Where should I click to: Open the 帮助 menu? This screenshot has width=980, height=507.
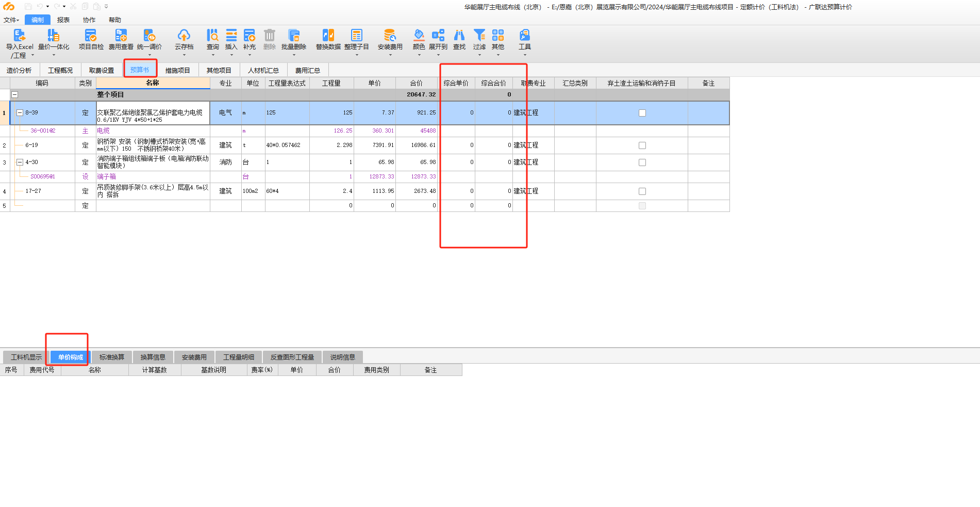coord(115,20)
